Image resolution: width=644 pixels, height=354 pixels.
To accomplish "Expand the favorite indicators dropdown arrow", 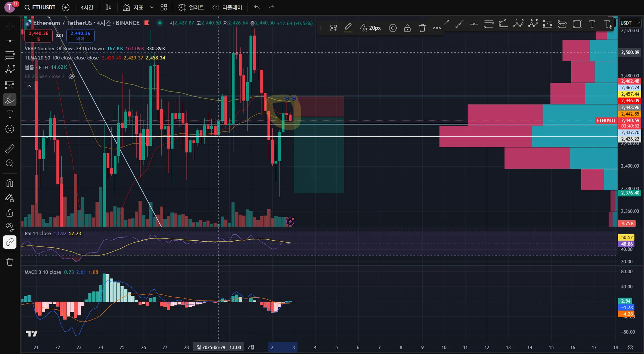I will click(x=152, y=7).
